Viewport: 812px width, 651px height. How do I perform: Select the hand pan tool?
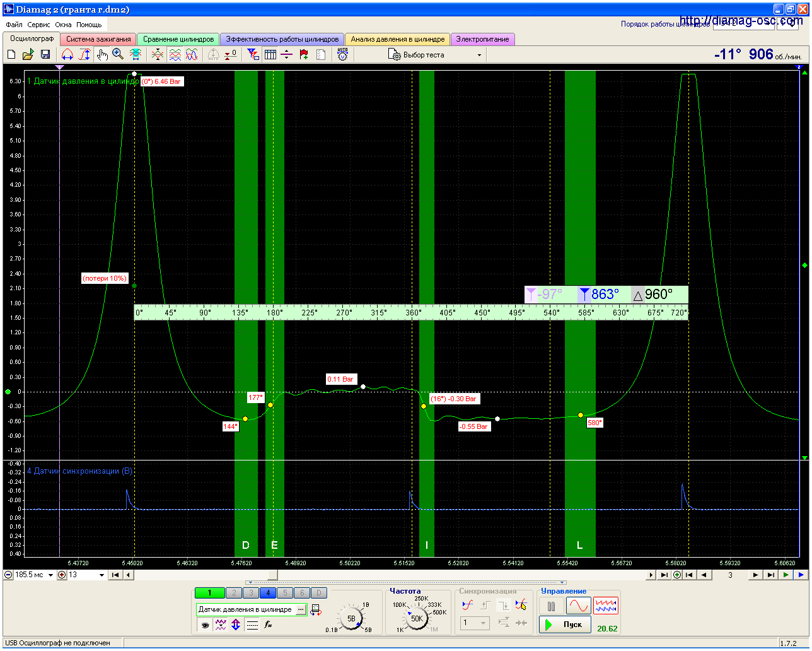(x=102, y=55)
